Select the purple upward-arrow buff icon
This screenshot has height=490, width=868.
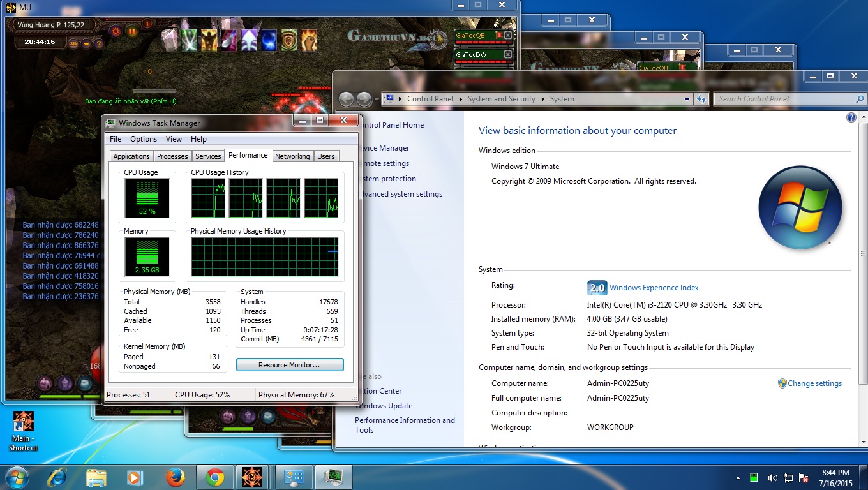pos(249,40)
